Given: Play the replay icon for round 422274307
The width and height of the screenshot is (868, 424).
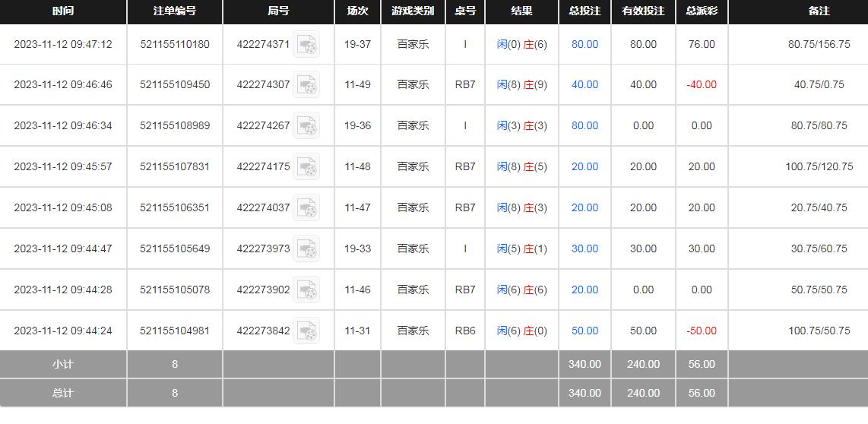Looking at the screenshot, I should click(306, 85).
